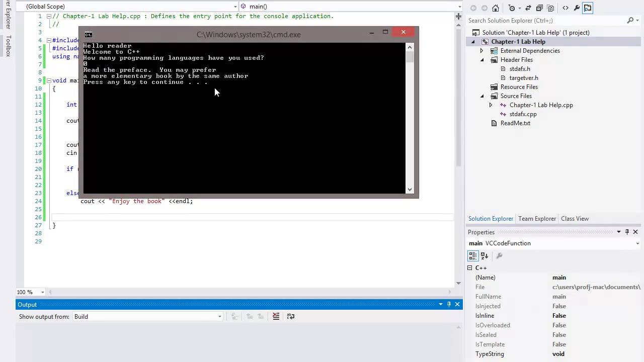Click Clear All icon in Output toolbar
The image size is (644, 362).
point(276,316)
